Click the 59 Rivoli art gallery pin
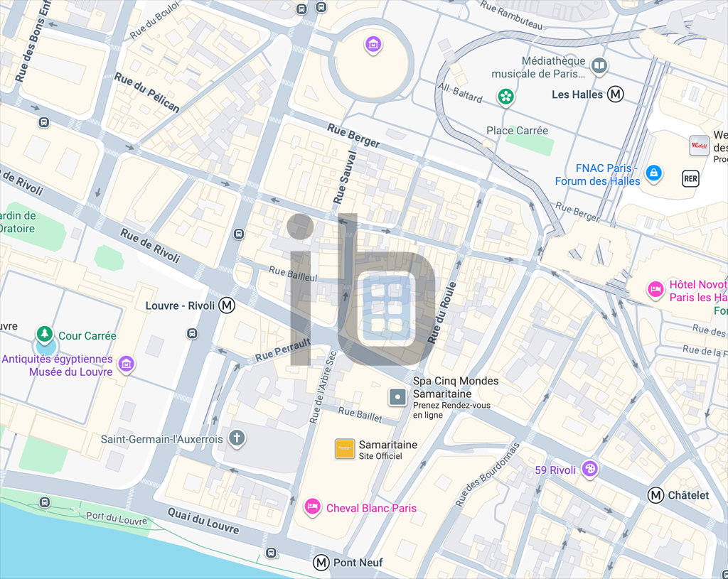This screenshot has width=728, height=579. click(x=589, y=469)
